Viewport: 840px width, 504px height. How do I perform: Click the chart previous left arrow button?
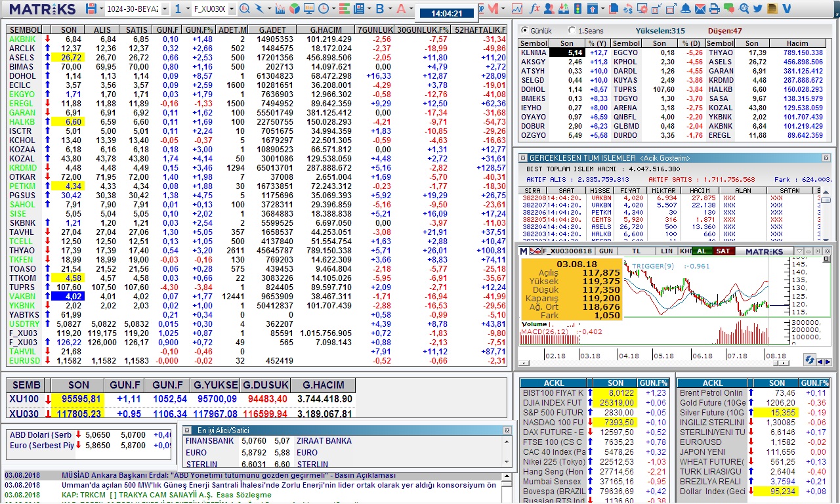[x=820, y=362]
